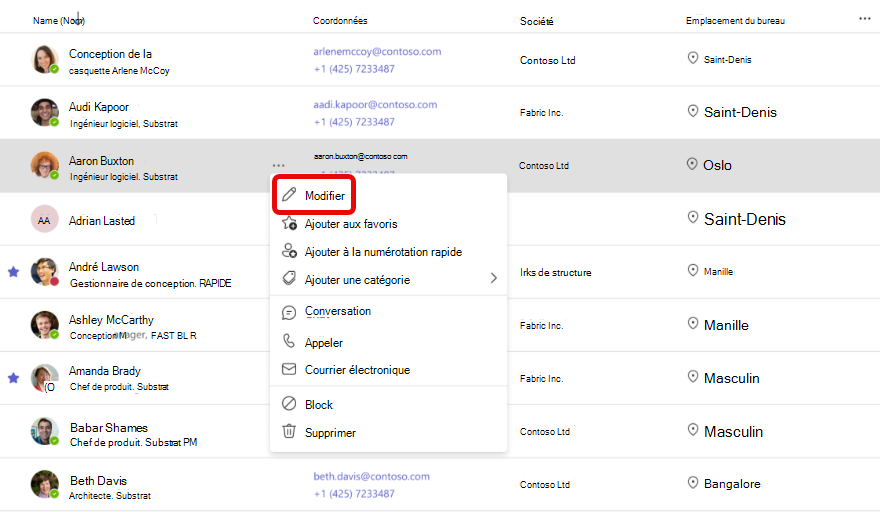Open email link aadi.kapoor@contoso.com
Screen dimensions: 880x512
point(375,104)
